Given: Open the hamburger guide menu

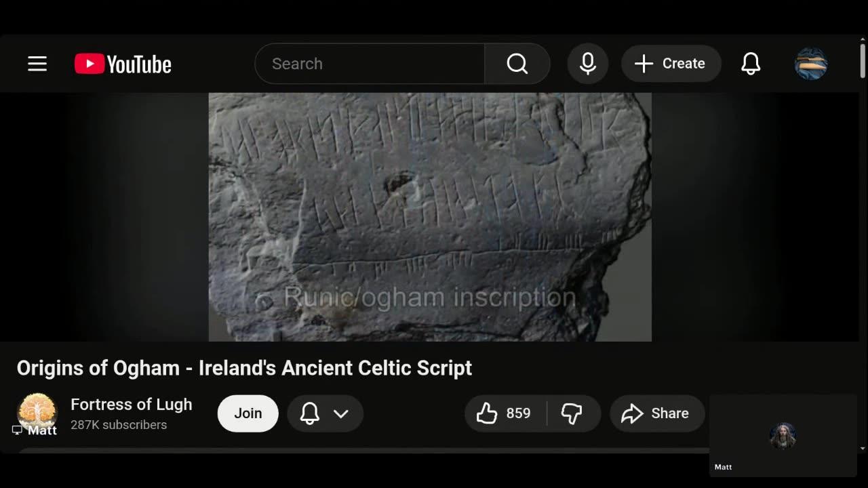Looking at the screenshot, I should tap(37, 64).
